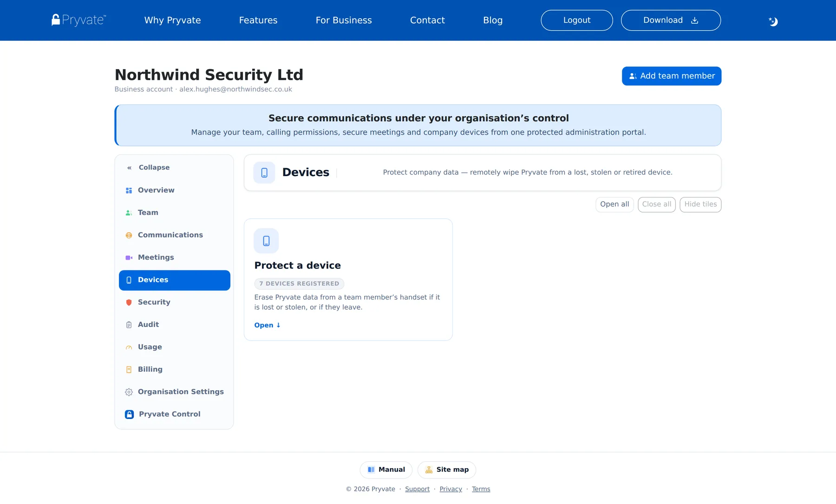Open the Audit section
This screenshot has height=504, width=836.
pos(175,325)
